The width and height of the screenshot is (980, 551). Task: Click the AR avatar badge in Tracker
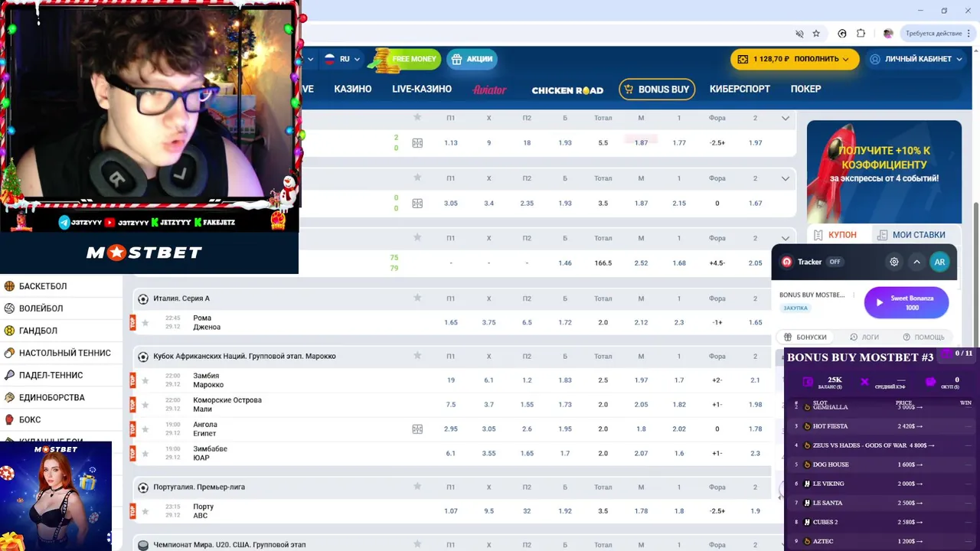point(939,262)
